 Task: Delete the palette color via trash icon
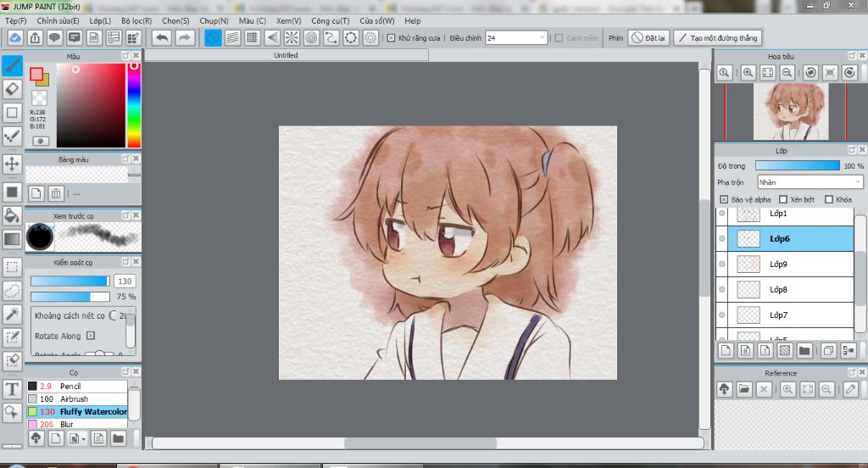[56, 193]
